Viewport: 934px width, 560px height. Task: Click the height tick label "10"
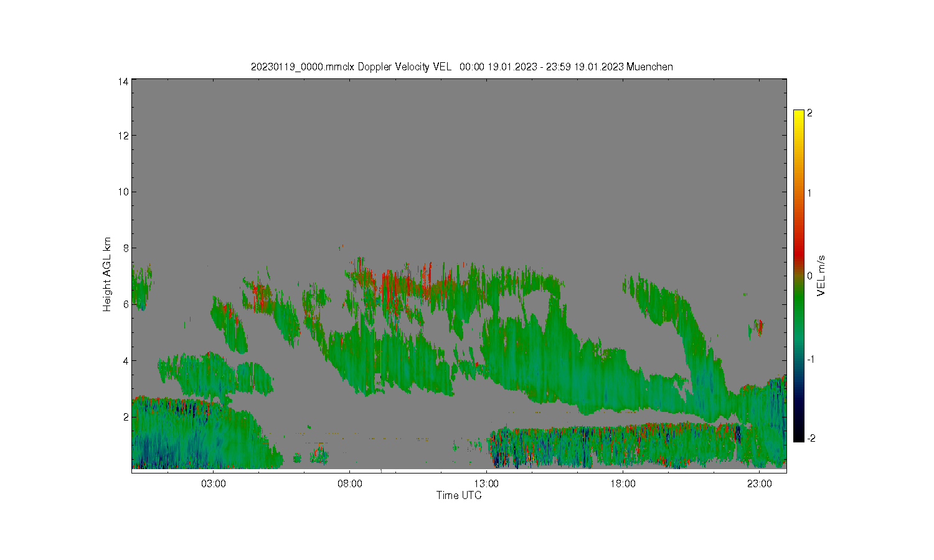(x=123, y=192)
